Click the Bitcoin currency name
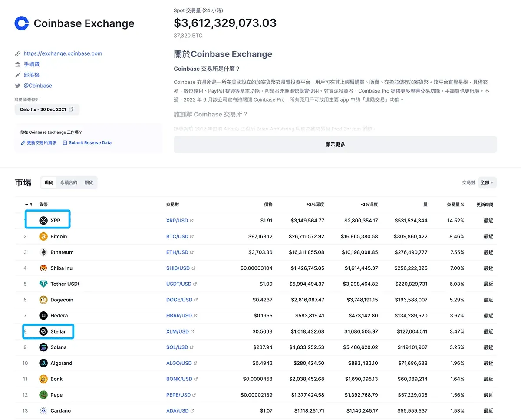Screen dimensions: 521x420 (x=59, y=236)
